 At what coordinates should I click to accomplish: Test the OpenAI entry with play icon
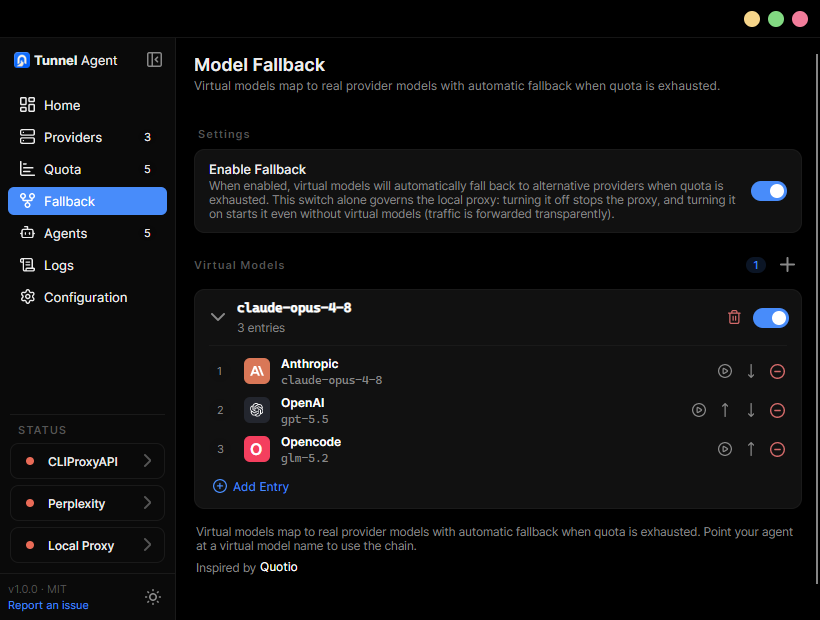[699, 410]
